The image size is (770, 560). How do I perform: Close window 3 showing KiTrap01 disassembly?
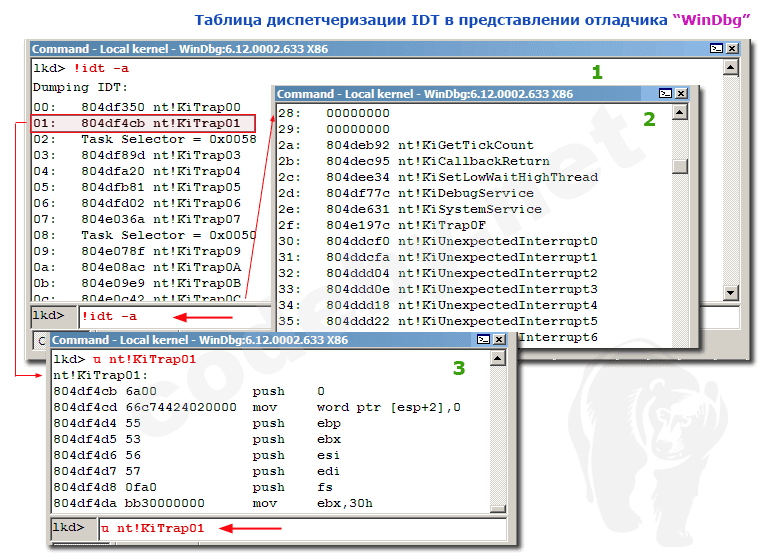[499, 339]
